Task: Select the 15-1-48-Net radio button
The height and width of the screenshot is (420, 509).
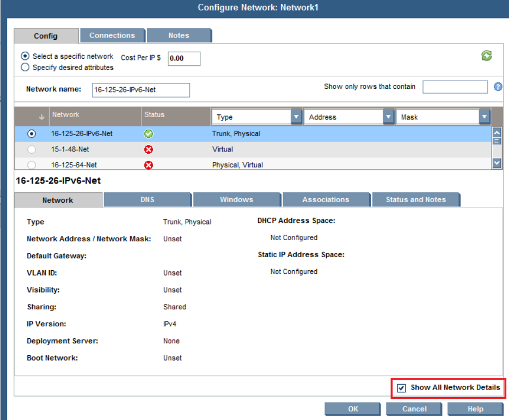Action: click(x=32, y=149)
